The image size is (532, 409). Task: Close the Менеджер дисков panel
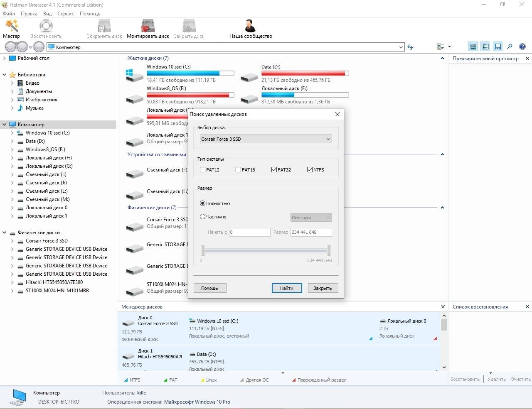[443, 307]
